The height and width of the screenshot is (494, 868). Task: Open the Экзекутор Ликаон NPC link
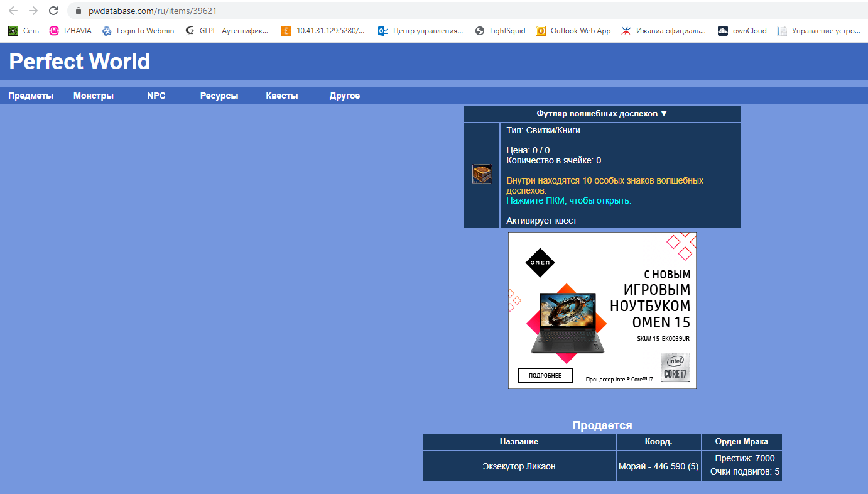pos(519,466)
